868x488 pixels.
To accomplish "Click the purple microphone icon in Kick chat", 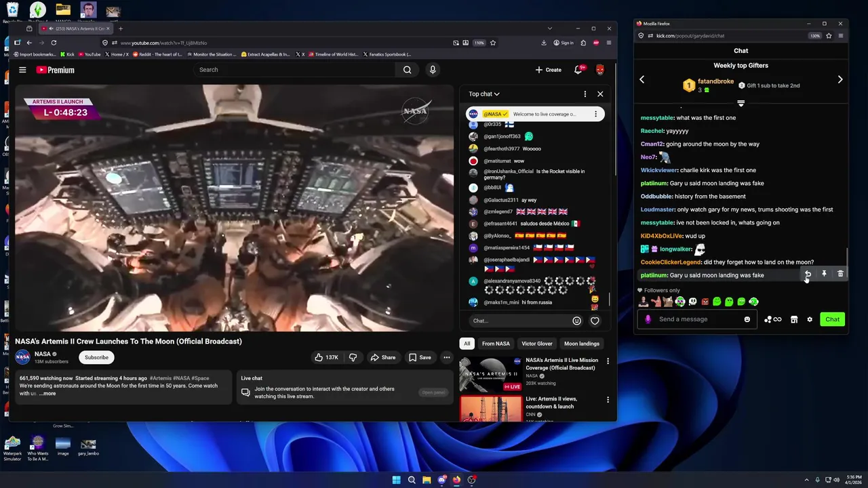I will (648, 319).
